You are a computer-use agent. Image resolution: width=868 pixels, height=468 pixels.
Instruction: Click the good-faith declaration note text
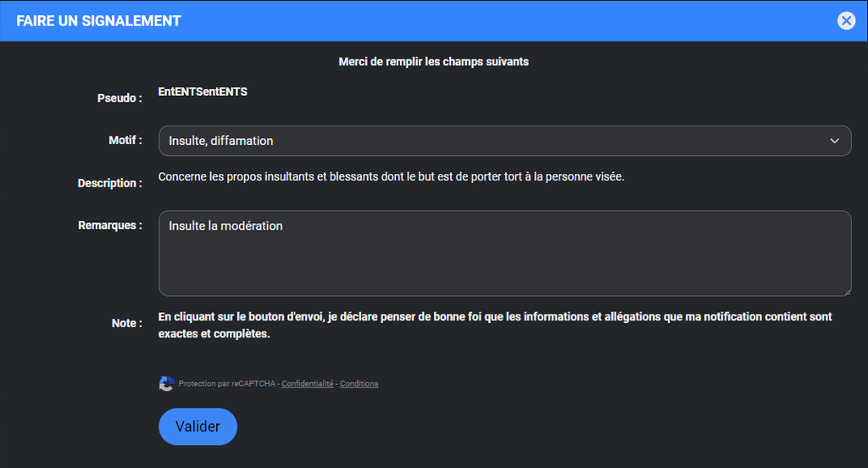click(x=495, y=325)
